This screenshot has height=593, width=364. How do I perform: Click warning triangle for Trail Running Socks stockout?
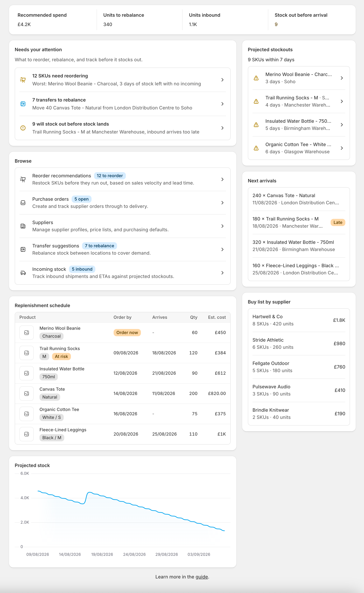(256, 102)
